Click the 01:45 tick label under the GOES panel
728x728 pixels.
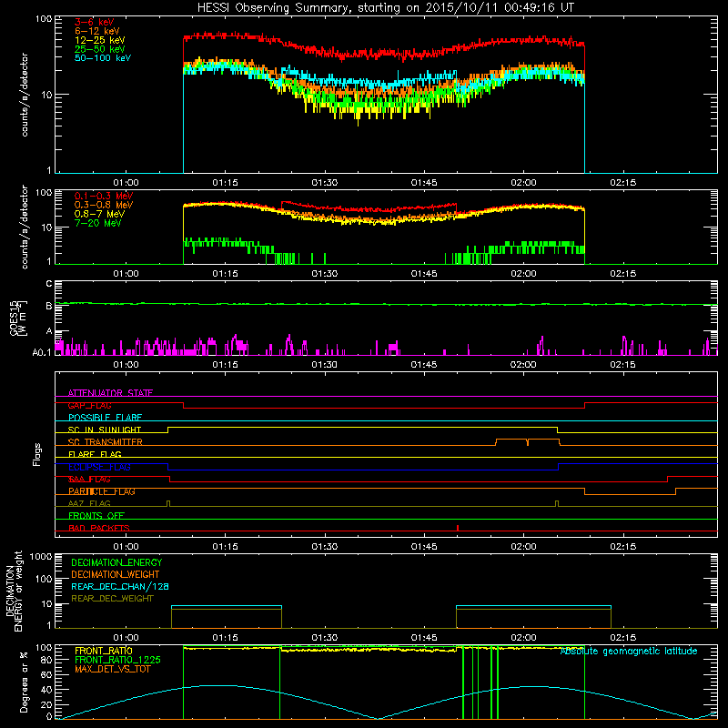(x=423, y=365)
